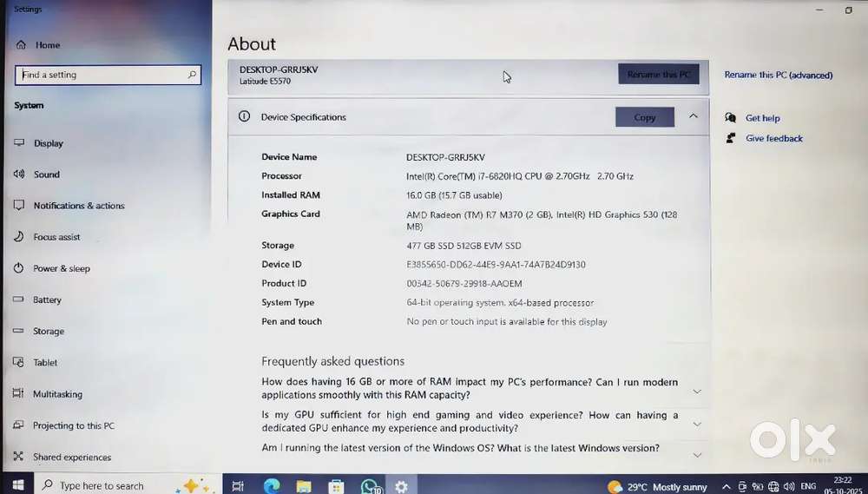Click the Shared experiences icon
Viewport: 868px width, 494px height.
pyautogui.click(x=18, y=457)
